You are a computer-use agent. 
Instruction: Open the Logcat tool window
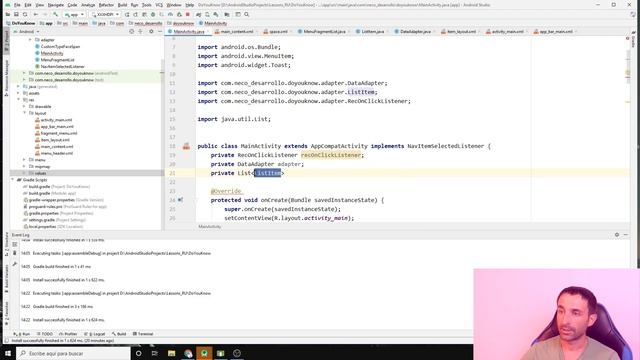coord(95,334)
